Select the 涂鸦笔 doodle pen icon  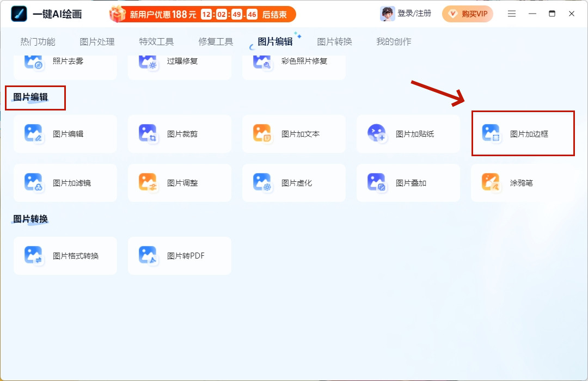point(491,183)
